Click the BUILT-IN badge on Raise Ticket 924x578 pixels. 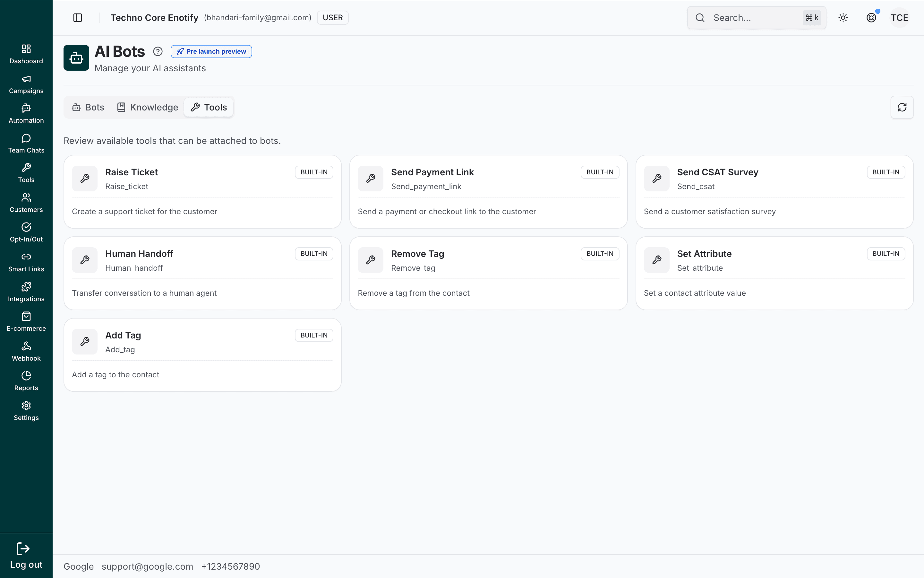[x=314, y=172]
